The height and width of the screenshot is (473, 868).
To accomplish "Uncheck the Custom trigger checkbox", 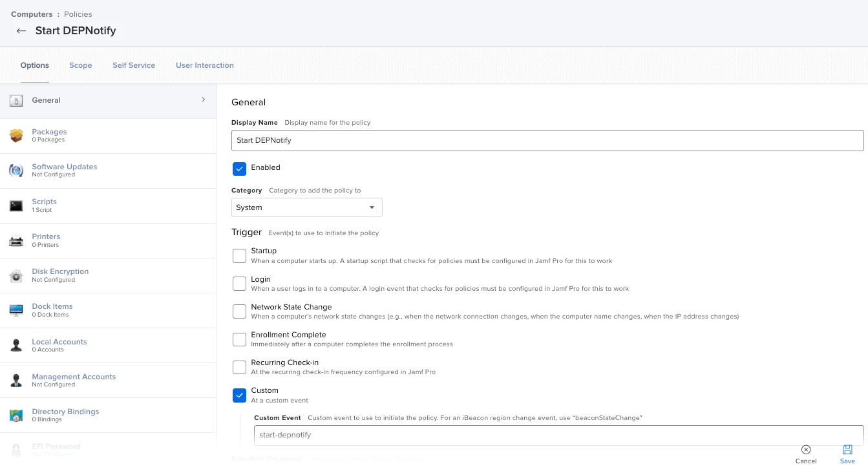I will (x=240, y=395).
